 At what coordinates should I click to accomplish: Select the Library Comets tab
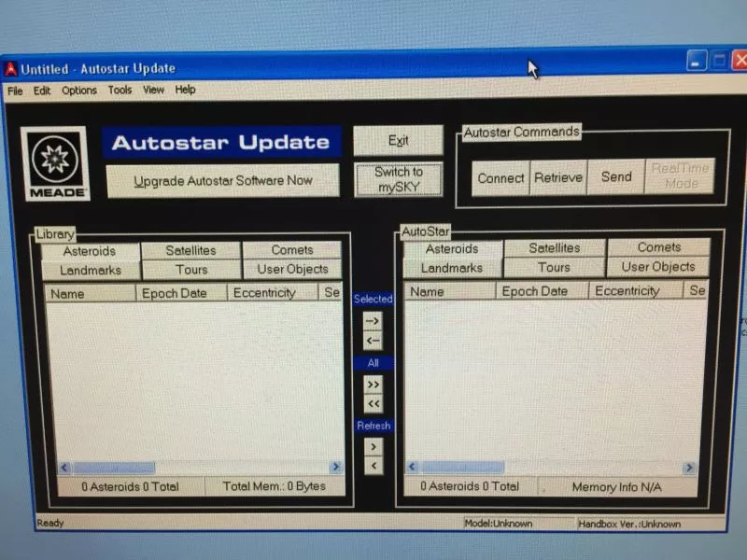tap(292, 250)
